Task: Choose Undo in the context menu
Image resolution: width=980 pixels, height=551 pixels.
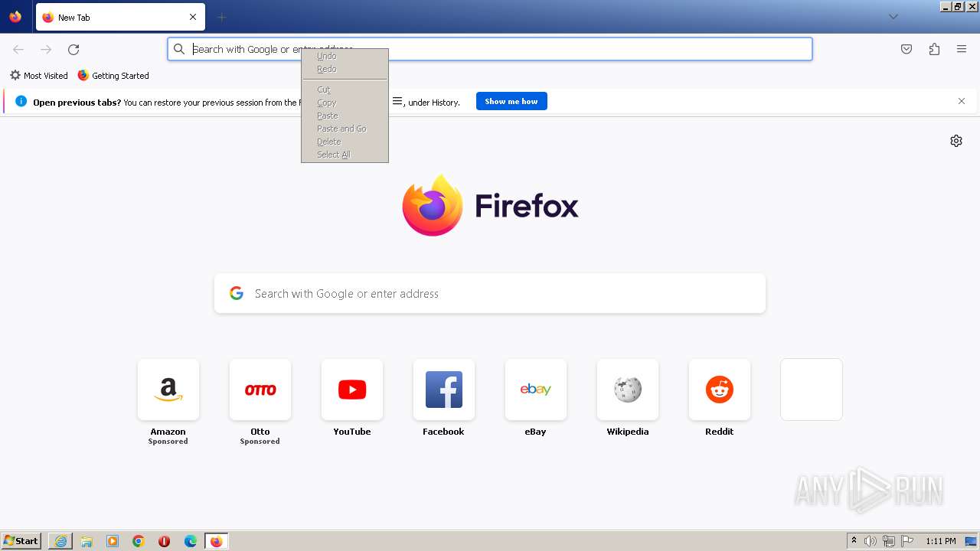Action: coord(345,56)
